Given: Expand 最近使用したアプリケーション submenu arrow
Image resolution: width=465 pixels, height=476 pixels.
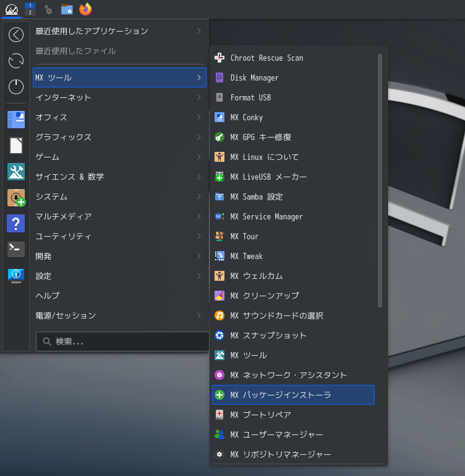Looking at the screenshot, I should [x=199, y=31].
